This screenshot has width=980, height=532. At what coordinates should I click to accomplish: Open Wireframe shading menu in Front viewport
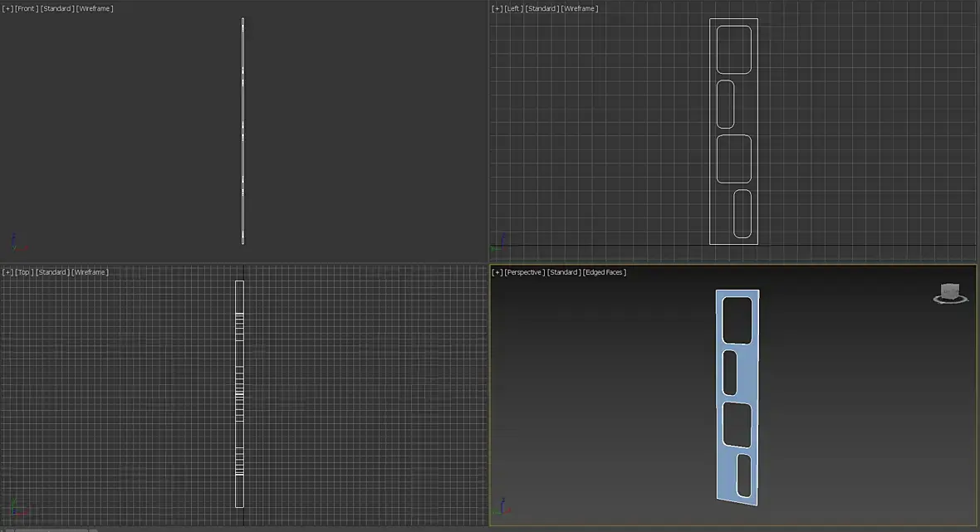click(95, 9)
